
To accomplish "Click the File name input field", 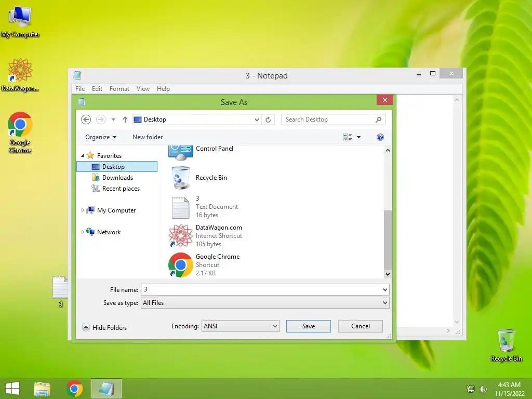I will tap(261, 289).
